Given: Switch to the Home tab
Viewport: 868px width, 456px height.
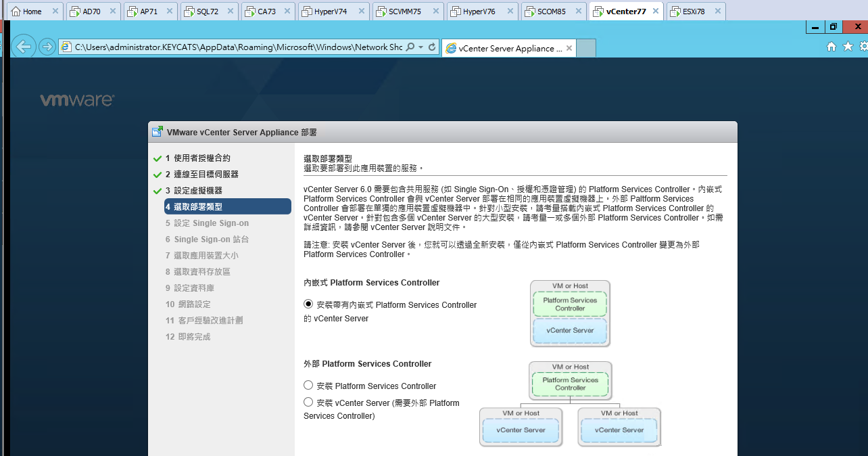Looking at the screenshot, I should 32,11.
